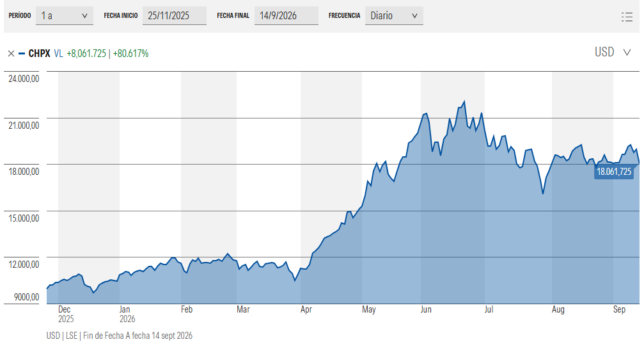Click the Sep label on time axis
Image resolution: width=644 pixels, height=342 pixels.
(x=619, y=309)
